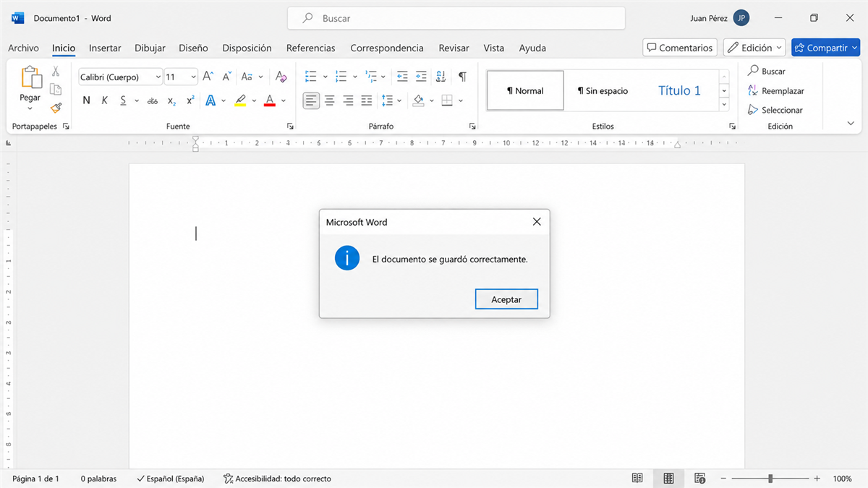868x488 pixels.
Task: Open the change case Aa dropdown
Action: (261, 77)
